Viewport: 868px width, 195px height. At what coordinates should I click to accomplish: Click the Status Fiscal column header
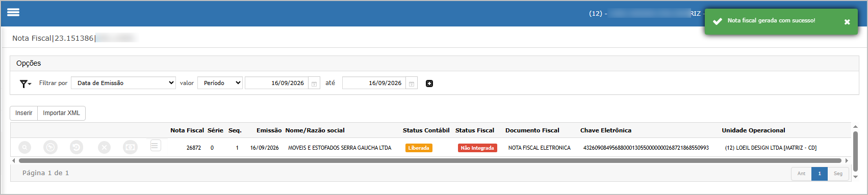(475, 130)
